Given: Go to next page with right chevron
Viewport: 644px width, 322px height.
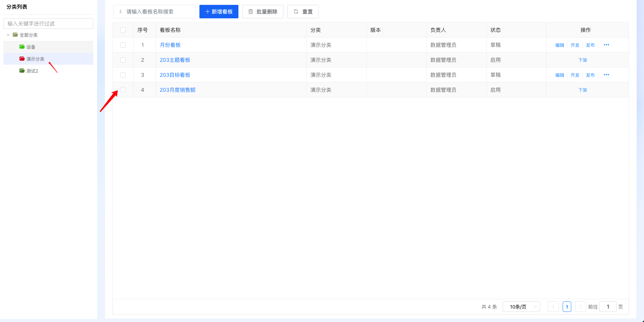Looking at the screenshot, I should pos(580,307).
